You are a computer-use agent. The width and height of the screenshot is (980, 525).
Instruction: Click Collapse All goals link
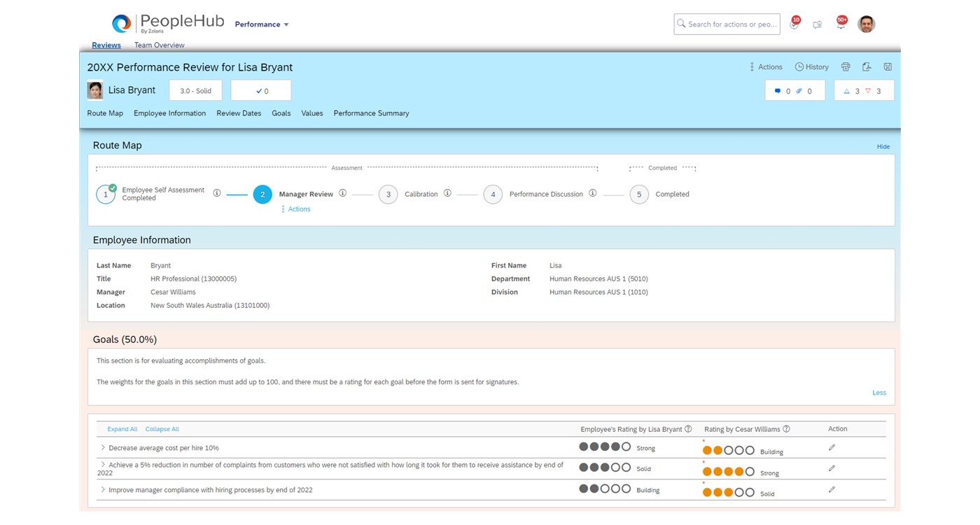tap(162, 429)
